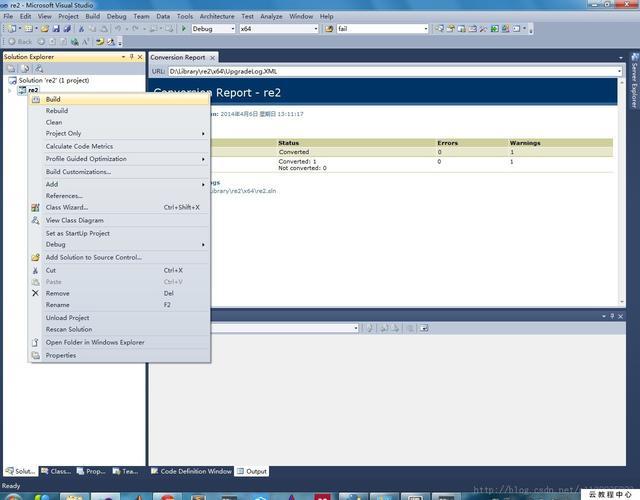Image resolution: width=640 pixels, height=500 pixels.
Task: Open the Team Explorer bottom tab
Action: [x=125, y=471]
